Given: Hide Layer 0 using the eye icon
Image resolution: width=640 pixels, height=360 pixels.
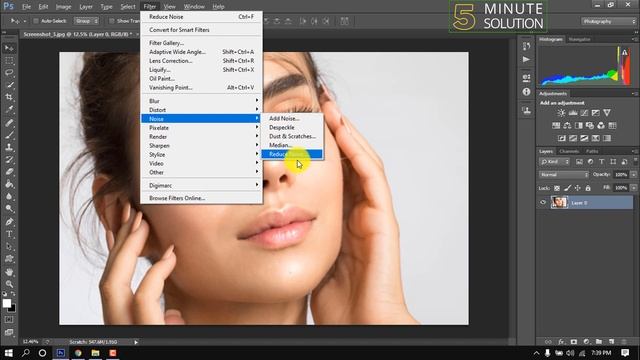Looking at the screenshot, I should (x=543, y=202).
